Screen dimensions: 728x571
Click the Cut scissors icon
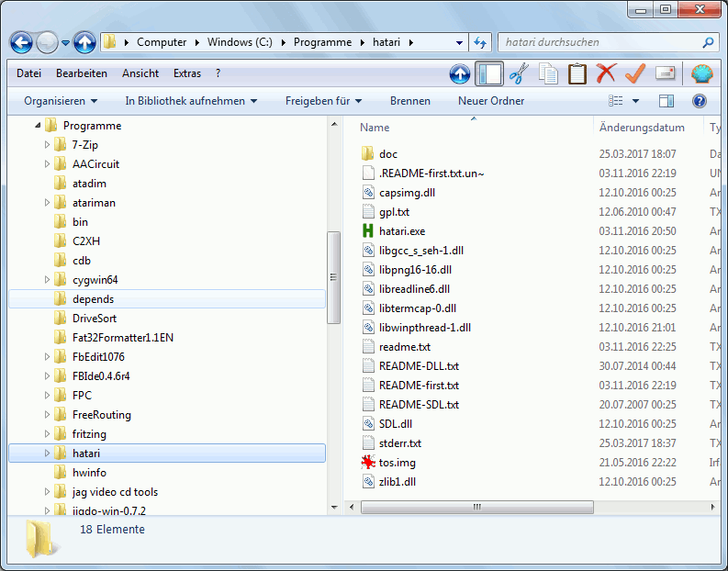pos(519,73)
